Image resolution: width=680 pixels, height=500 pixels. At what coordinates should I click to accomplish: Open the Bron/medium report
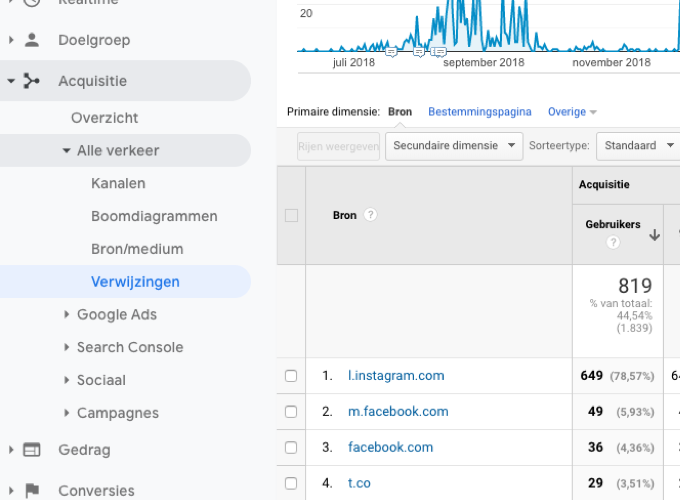coord(137,249)
